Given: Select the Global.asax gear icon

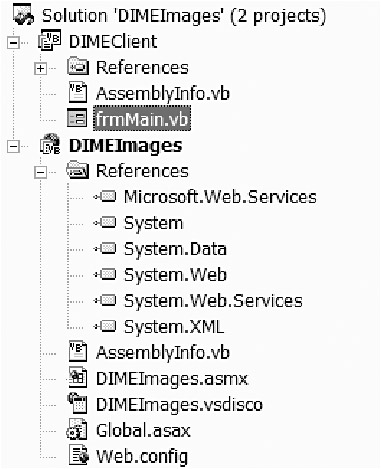Looking at the screenshot, I should tap(77, 430).
